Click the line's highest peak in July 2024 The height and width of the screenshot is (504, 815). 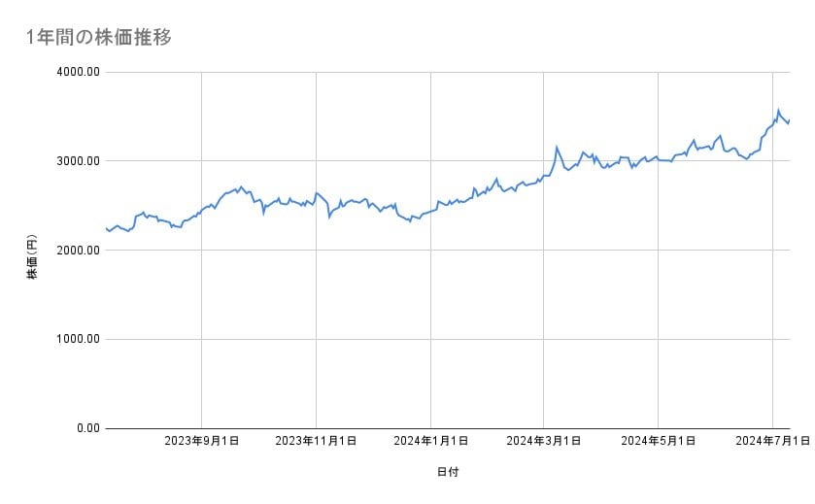click(x=777, y=110)
